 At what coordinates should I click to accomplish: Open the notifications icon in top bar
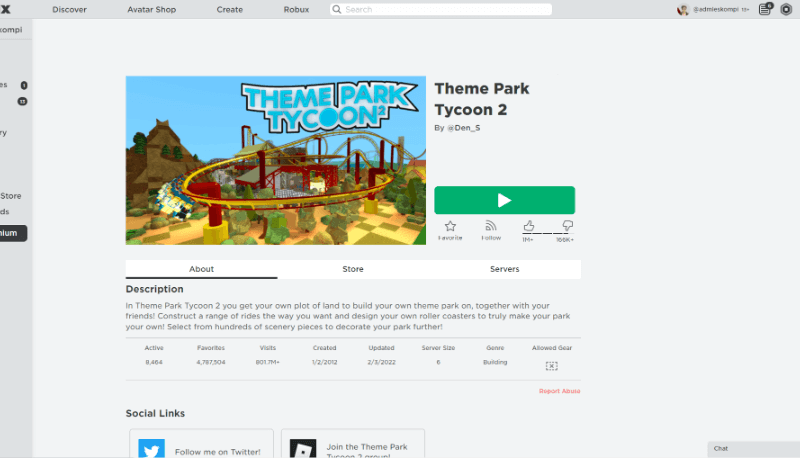click(x=765, y=9)
